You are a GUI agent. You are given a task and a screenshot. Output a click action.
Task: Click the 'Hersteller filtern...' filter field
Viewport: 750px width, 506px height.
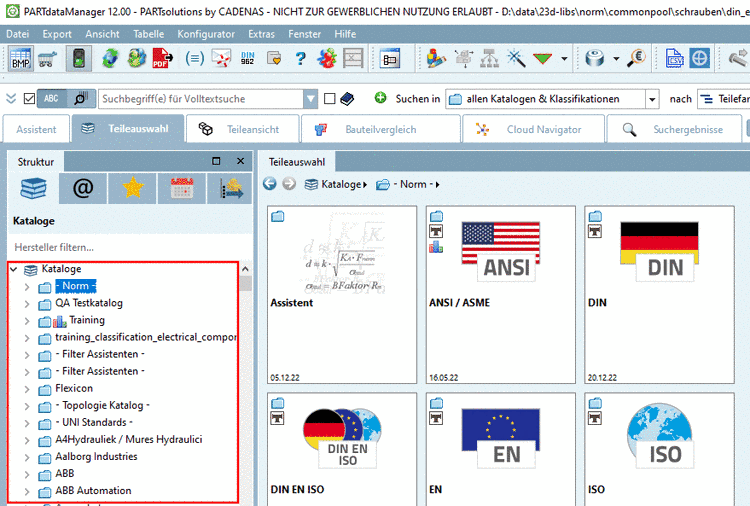130,247
